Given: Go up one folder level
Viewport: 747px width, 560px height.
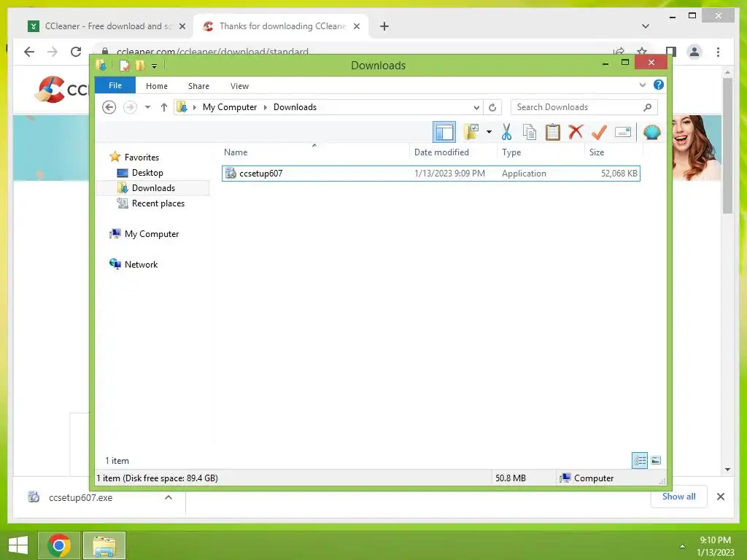Looking at the screenshot, I should pos(164,107).
